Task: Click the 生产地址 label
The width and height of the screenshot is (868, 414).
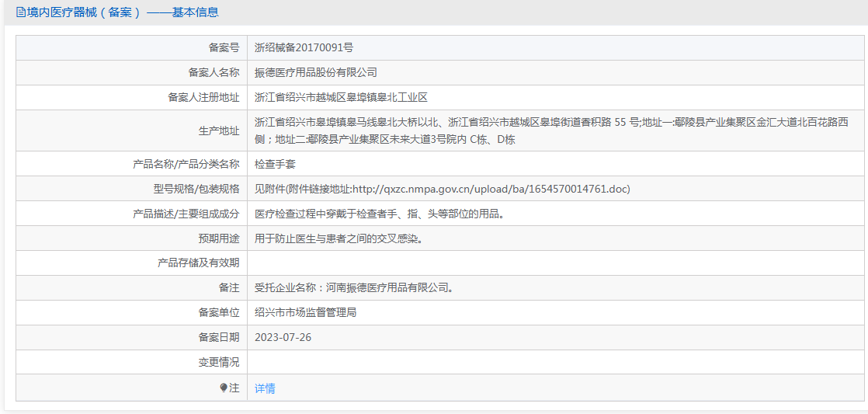Action: coord(219,131)
